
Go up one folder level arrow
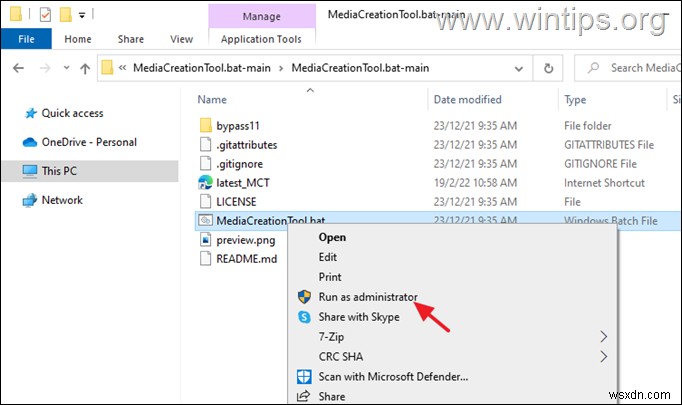coord(85,68)
